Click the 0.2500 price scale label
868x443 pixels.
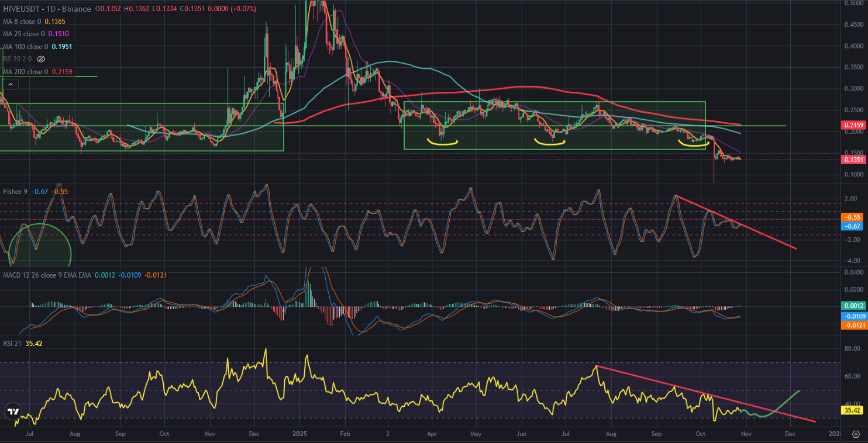click(x=854, y=111)
